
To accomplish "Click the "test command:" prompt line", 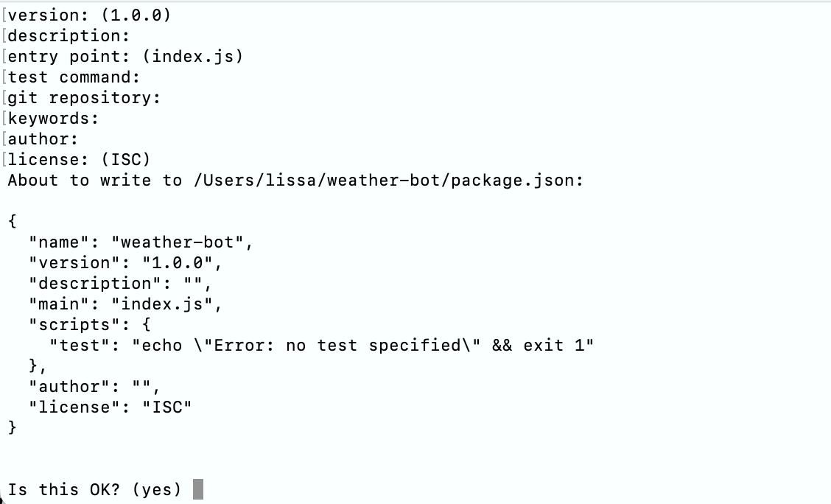I will coord(74,77).
